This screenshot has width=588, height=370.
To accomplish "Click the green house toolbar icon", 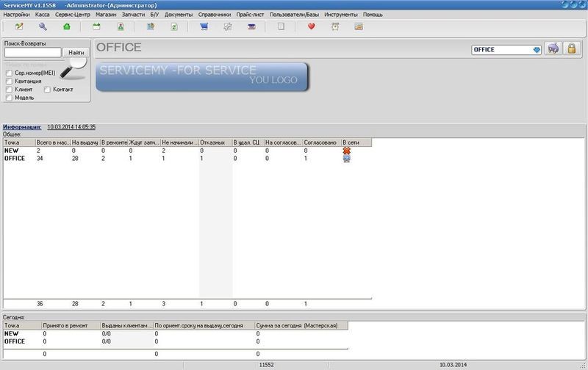I will point(67,26).
